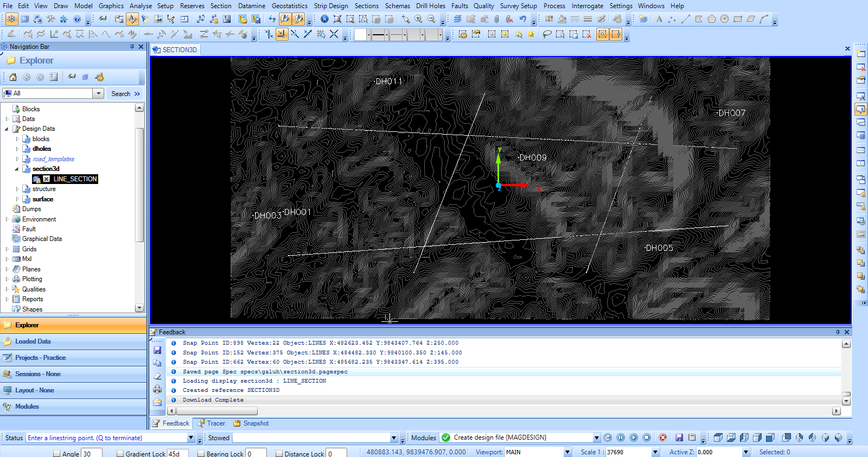Select the line drawing tool
Image resolution: width=868 pixels, height=457 pixels.
685,19
